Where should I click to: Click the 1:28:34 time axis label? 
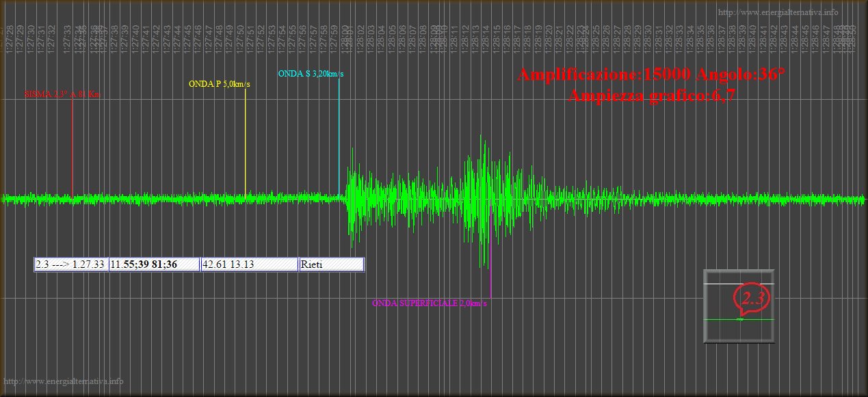(689, 38)
